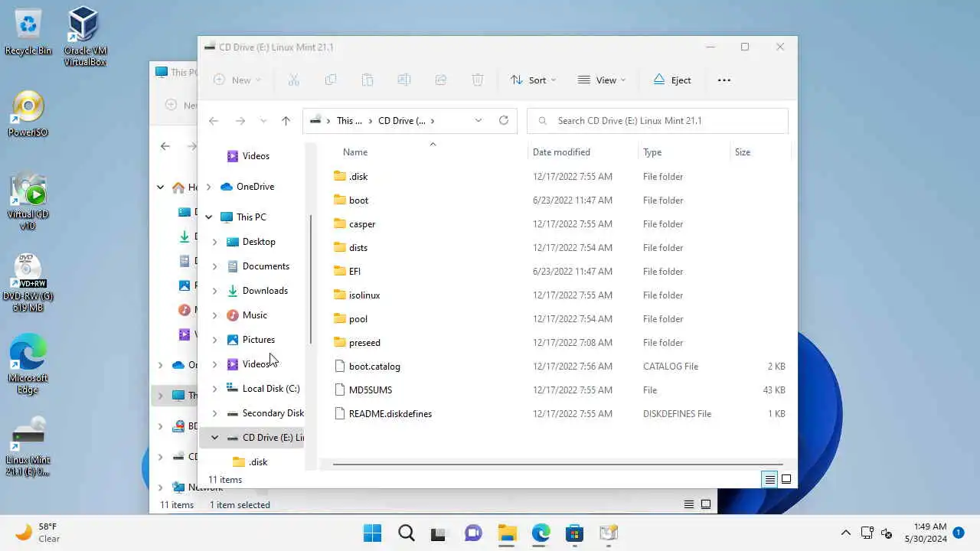Open address bar history dropdown arrow

coord(479,120)
